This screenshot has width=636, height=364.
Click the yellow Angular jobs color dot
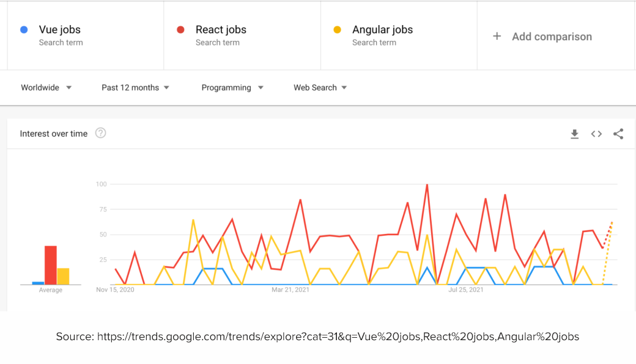(337, 29)
